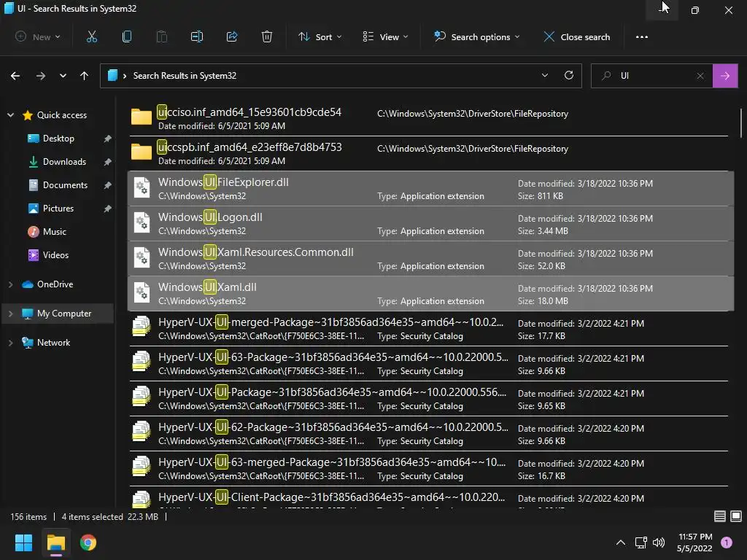Click the Copy icon in toolbar
747x560 pixels.
127,36
